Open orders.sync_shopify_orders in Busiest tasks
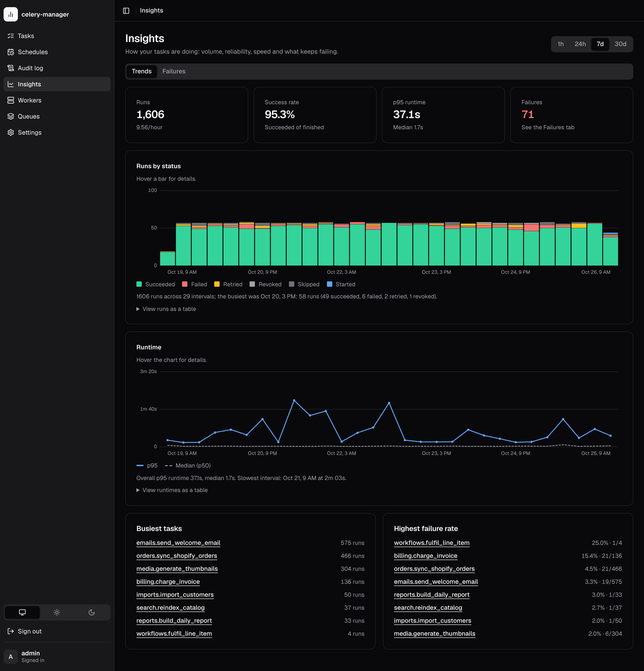Viewport: 644px width, 671px height. coord(177,556)
